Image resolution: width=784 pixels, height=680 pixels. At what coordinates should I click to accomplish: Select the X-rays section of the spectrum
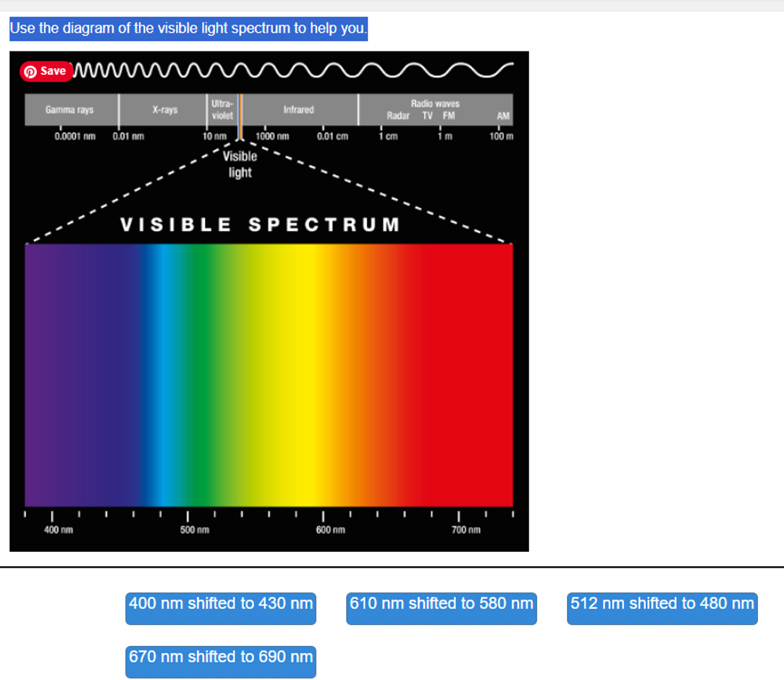(x=165, y=109)
